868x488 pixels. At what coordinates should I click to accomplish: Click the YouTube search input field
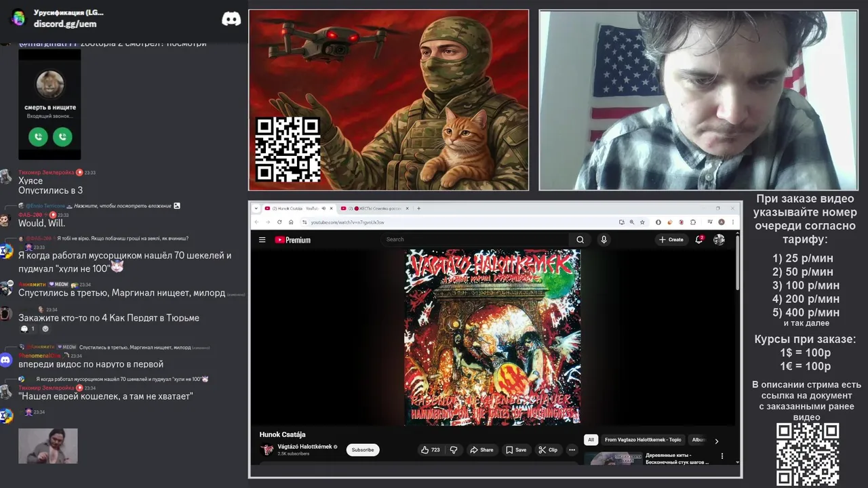click(475, 239)
